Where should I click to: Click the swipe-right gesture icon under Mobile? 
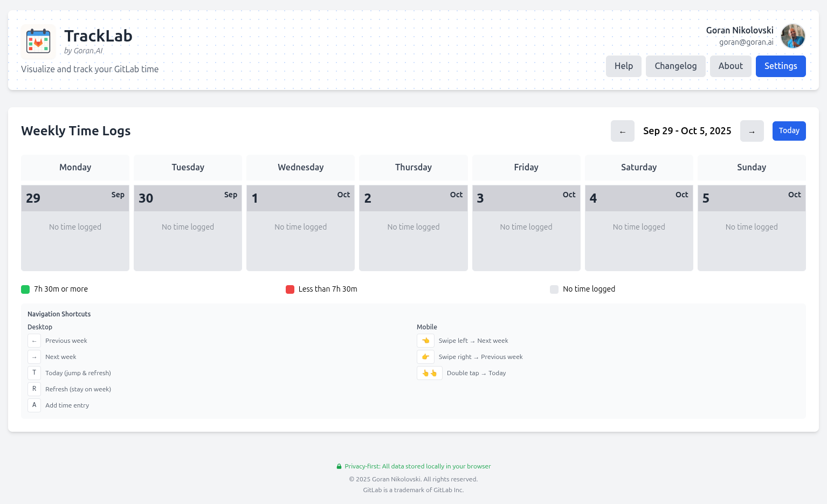425,356
